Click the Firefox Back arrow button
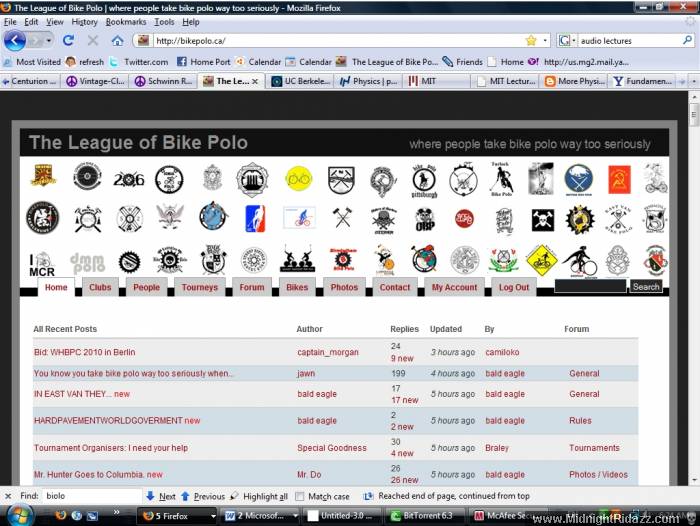Image resolution: width=700 pixels, height=526 pixels. pos(15,41)
